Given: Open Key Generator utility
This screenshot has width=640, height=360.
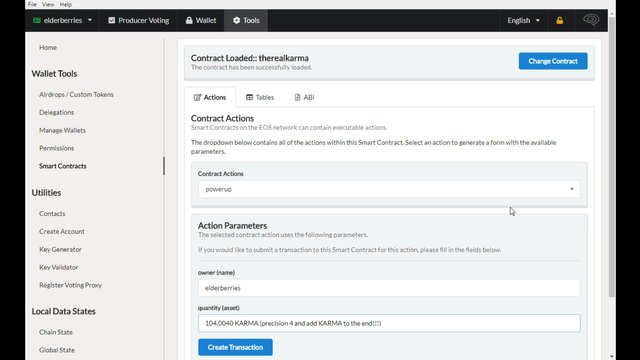Looking at the screenshot, I should pyautogui.click(x=60, y=249).
